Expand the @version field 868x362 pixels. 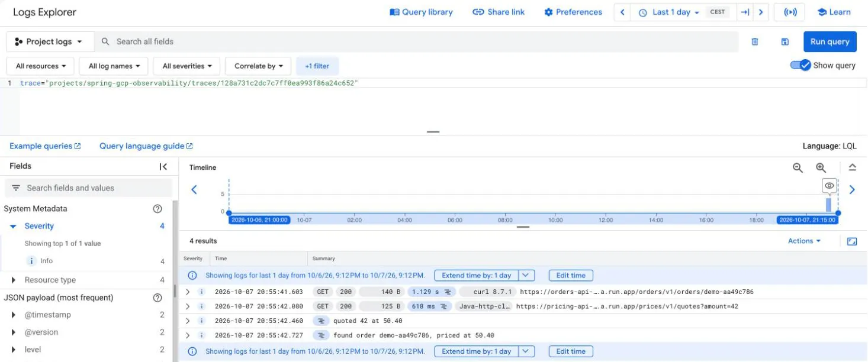[13, 332]
